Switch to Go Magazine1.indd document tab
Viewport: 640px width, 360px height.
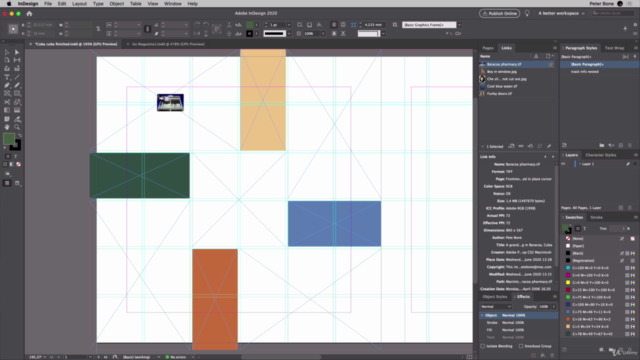(168, 44)
